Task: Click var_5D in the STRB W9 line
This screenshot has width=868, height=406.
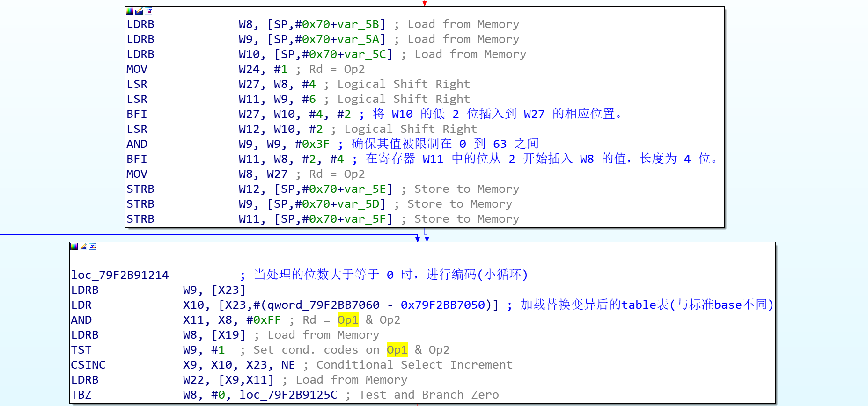Action: coord(358,204)
